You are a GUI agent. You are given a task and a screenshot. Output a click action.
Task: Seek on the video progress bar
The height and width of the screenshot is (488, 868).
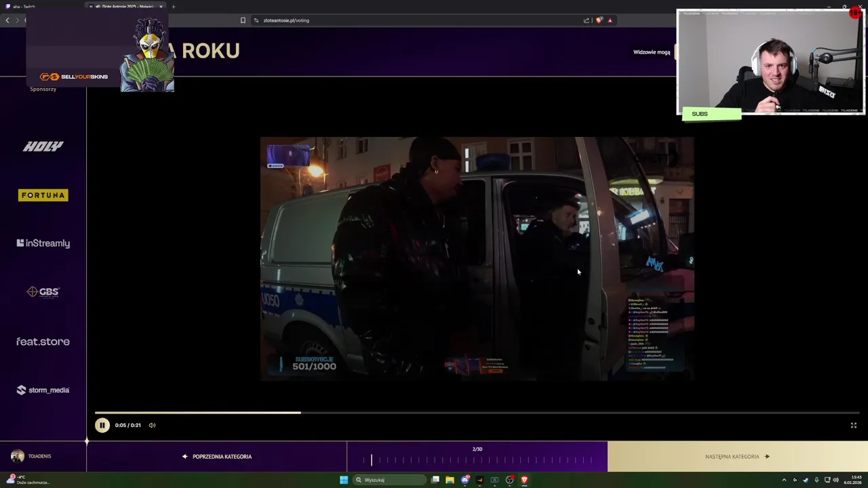(x=477, y=412)
